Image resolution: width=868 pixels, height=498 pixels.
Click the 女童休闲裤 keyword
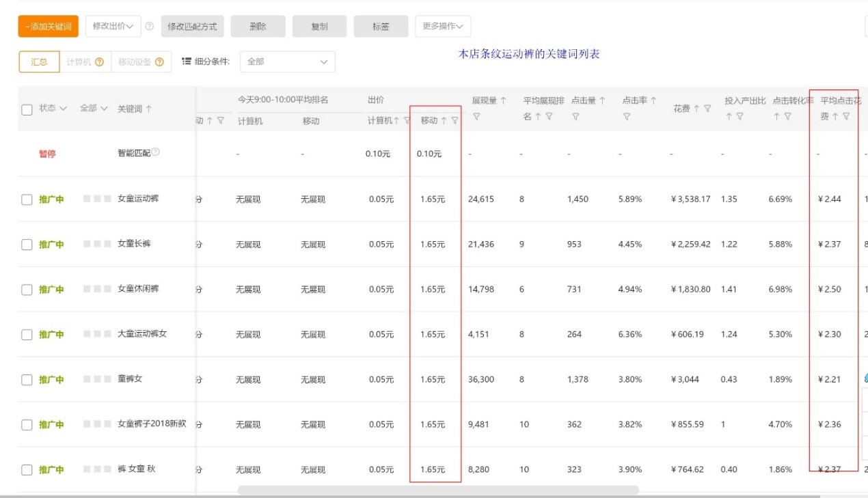pos(138,289)
